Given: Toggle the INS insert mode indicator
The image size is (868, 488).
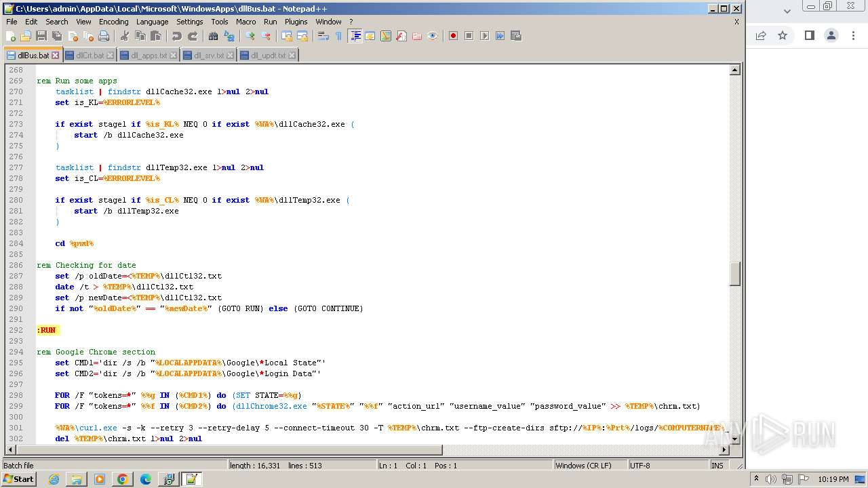Looking at the screenshot, I should pos(717,466).
